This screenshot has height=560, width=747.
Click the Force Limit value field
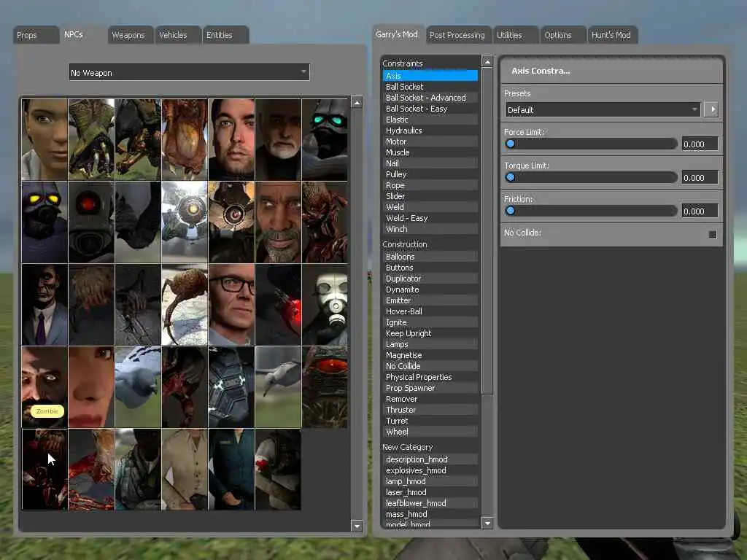pos(700,144)
